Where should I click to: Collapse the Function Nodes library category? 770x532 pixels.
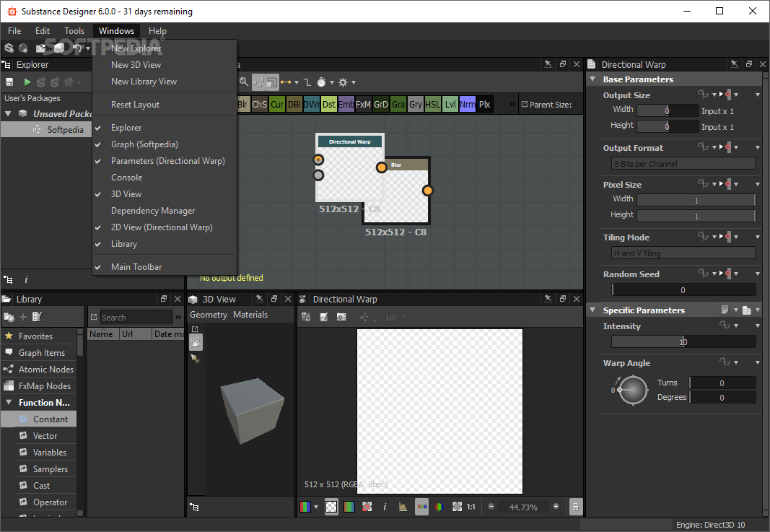(x=9, y=402)
